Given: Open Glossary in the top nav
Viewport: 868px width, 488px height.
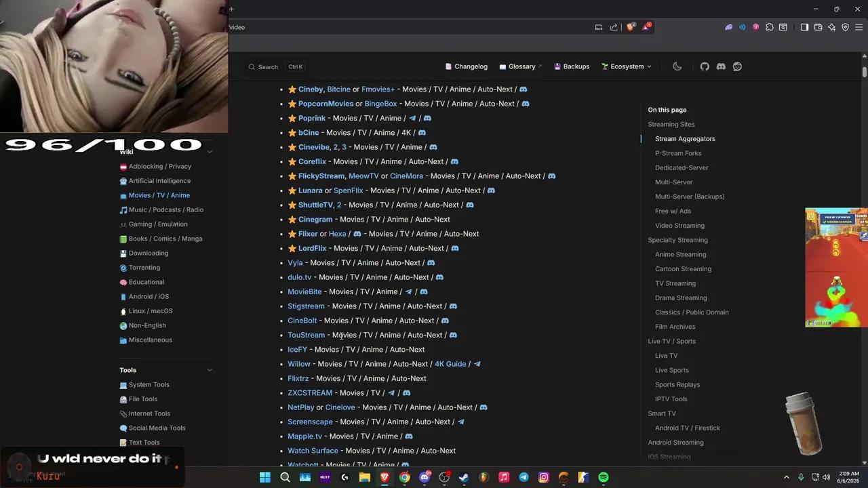Looking at the screenshot, I should pyautogui.click(x=521, y=66).
